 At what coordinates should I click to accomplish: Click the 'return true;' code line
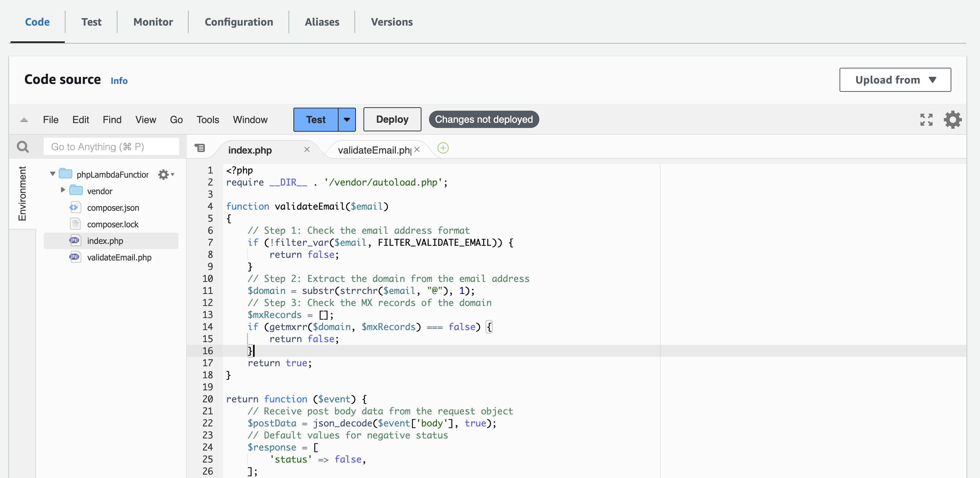pyautogui.click(x=279, y=363)
